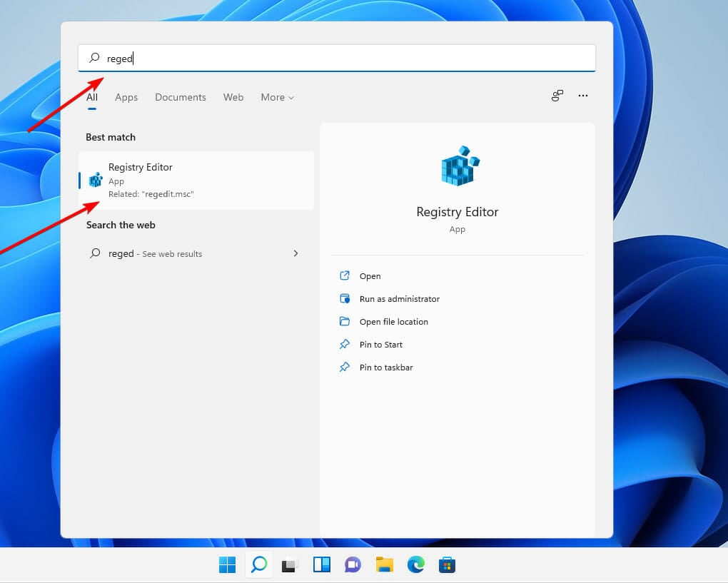Screen dimensions: 728x583
Task: Click the "Search the web" heading
Action: [x=121, y=225]
